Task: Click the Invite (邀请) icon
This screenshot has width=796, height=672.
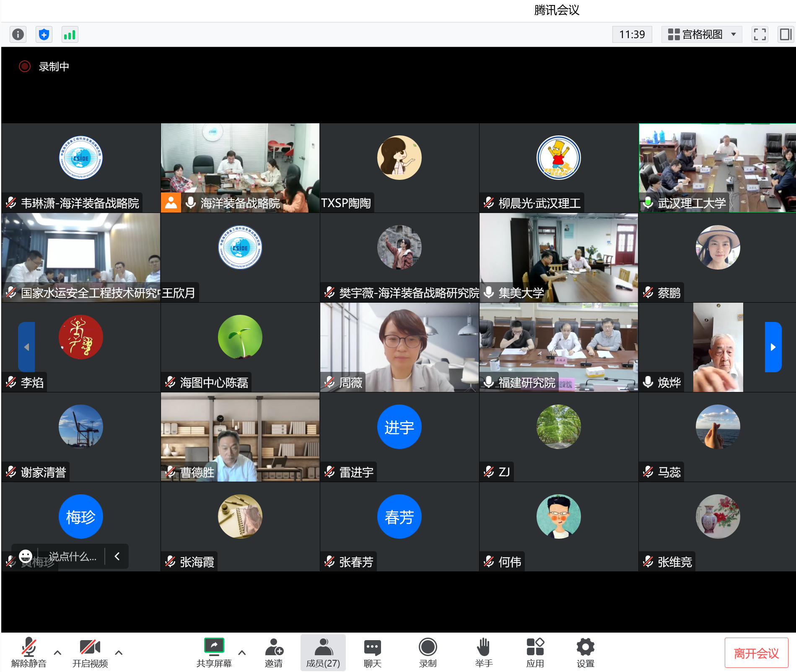Action: (x=274, y=652)
